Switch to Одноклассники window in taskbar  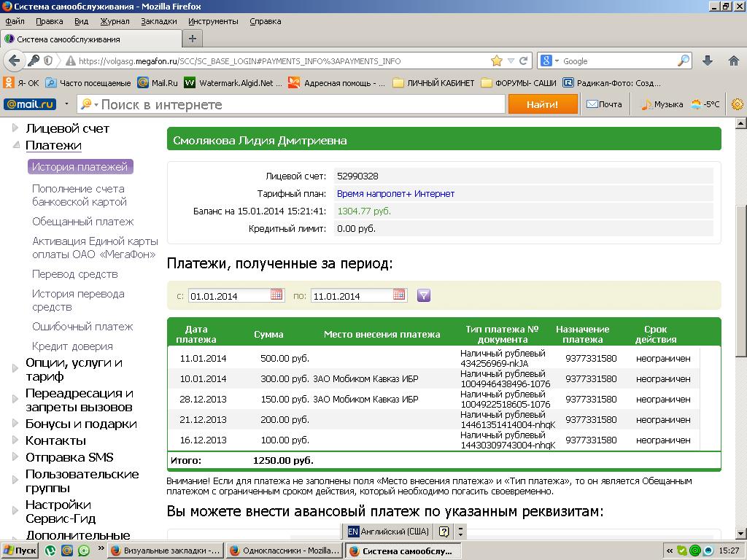284,551
